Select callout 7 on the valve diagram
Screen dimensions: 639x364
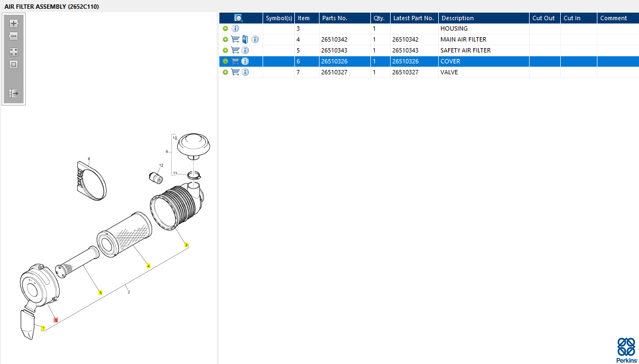pyautogui.click(x=43, y=328)
